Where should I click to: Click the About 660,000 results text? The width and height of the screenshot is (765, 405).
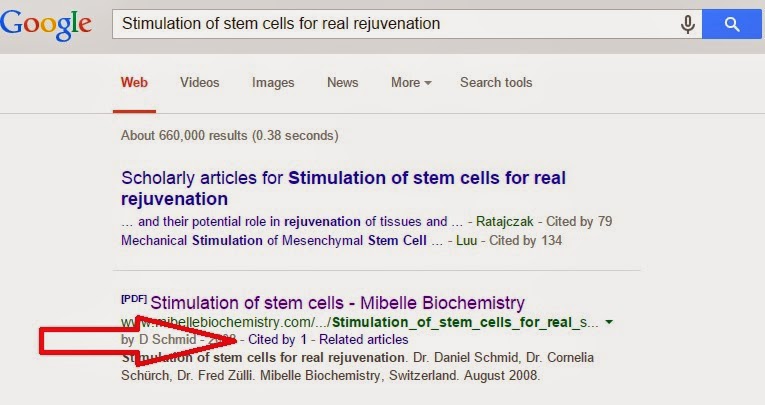tap(229, 136)
